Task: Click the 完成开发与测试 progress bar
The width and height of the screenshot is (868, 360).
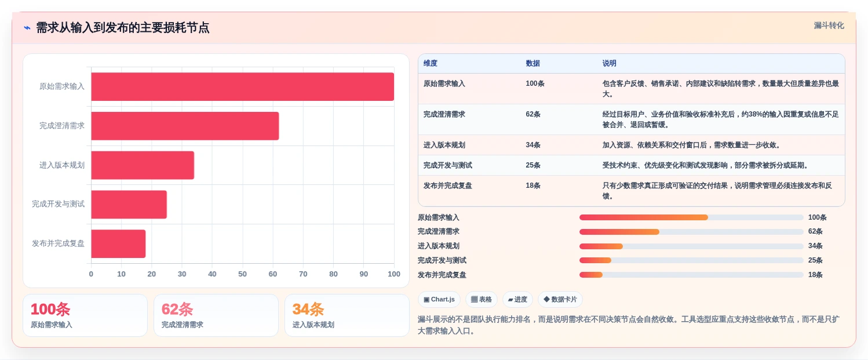Action: coord(691,260)
